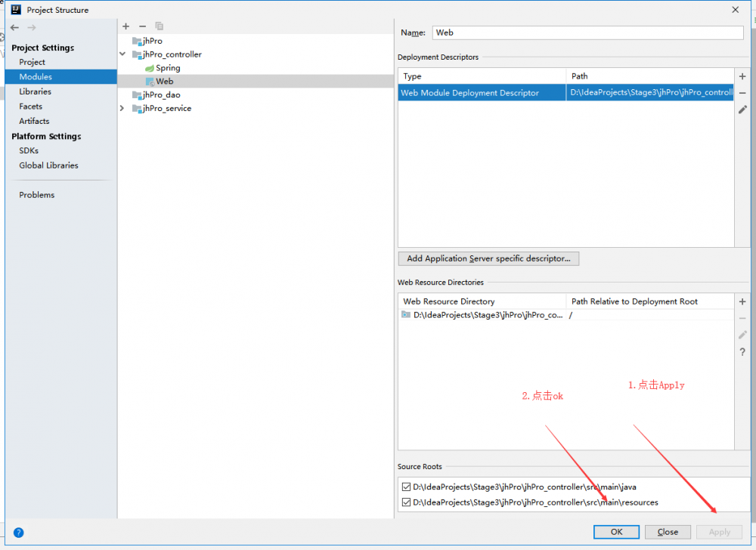Select the D:\IdeaProjects web resource directory row
756x550 pixels.
pos(566,315)
